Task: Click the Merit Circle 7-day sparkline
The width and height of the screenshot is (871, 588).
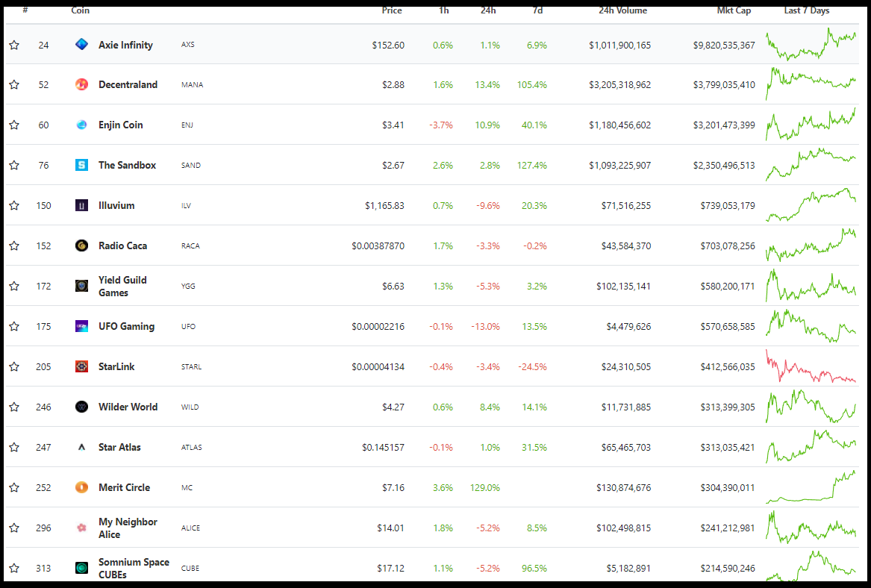Action: tap(811, 487)
